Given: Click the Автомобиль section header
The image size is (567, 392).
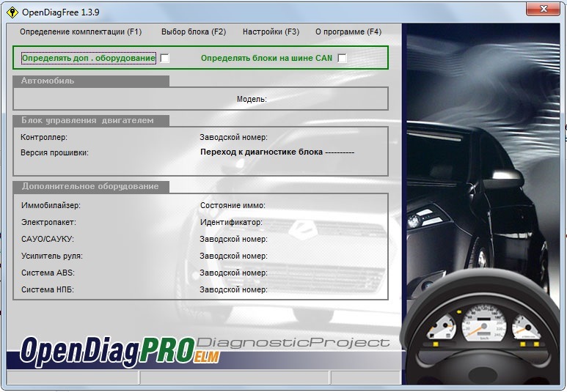Looking at the screenshot, I should pyautogui.click(x=91, y=81).
